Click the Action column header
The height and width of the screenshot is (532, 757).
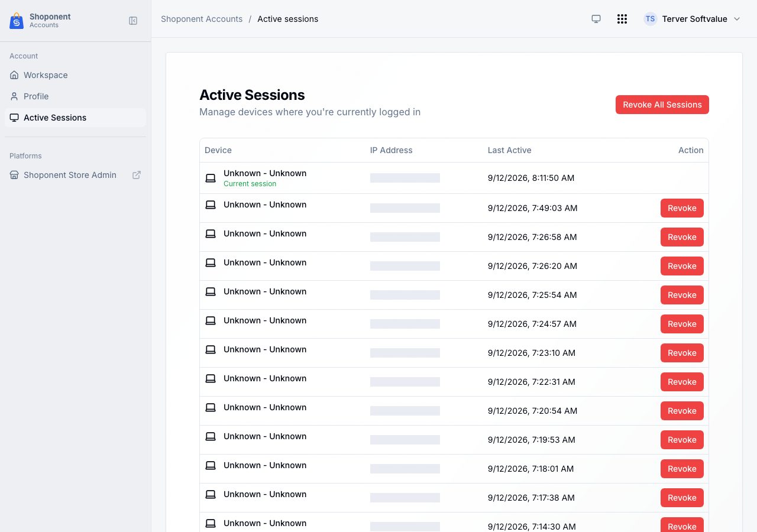coord(691,150)
